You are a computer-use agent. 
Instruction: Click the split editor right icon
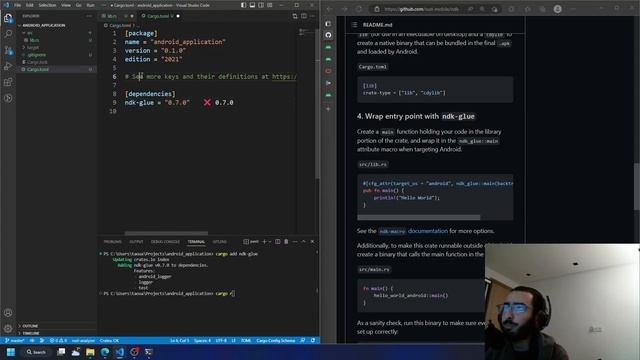pyautogui.click(x=304, y=16)
